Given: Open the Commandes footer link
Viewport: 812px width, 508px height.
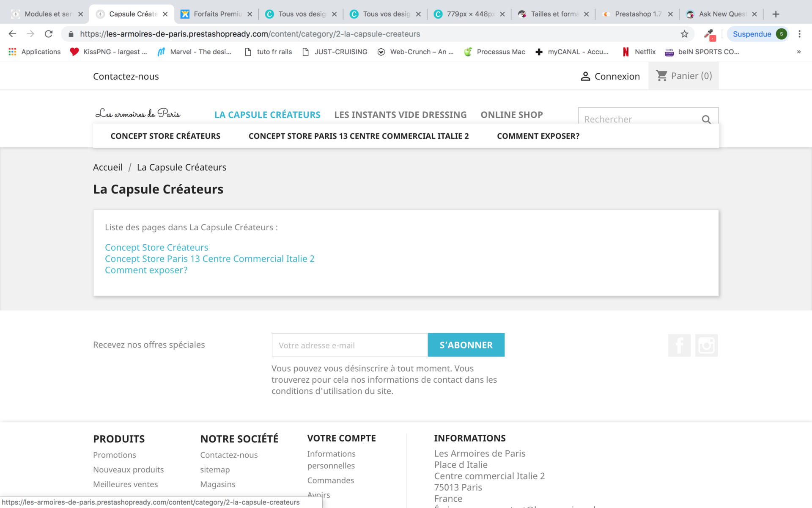Looking at the screenshot, I should (x=331, y=480).
